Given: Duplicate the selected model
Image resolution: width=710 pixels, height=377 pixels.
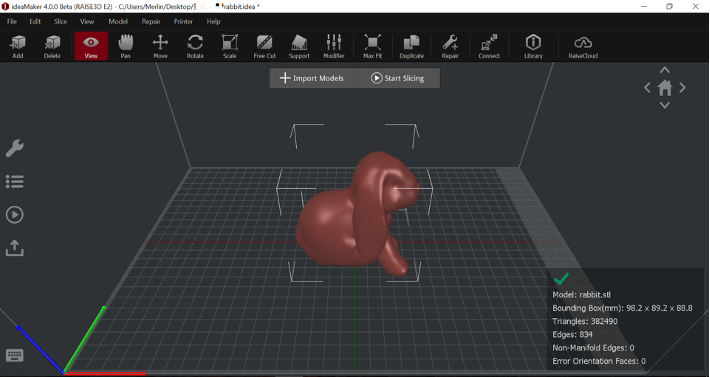Looking at the screenshot, I should pos(411,46).
